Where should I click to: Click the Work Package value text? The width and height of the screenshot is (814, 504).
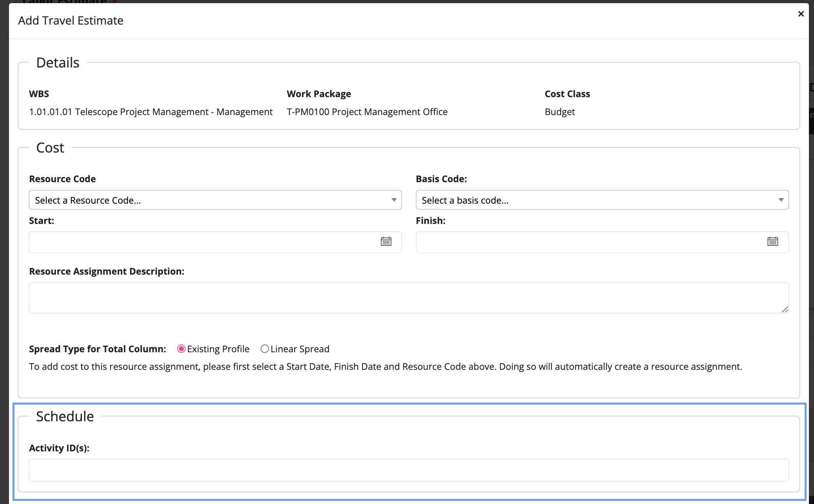coord(367,112)
